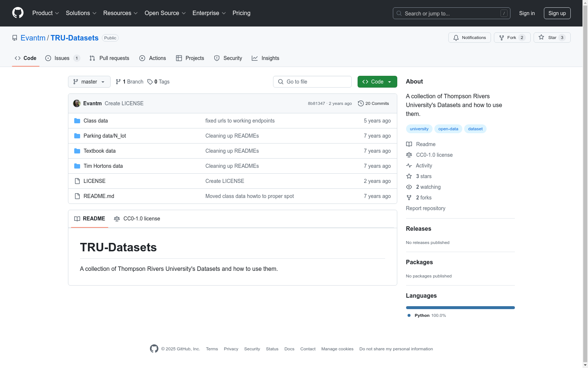Click the open-data topic tag
Screen dimensions: 588x368
pyautogui.click(x=448, y=129)
